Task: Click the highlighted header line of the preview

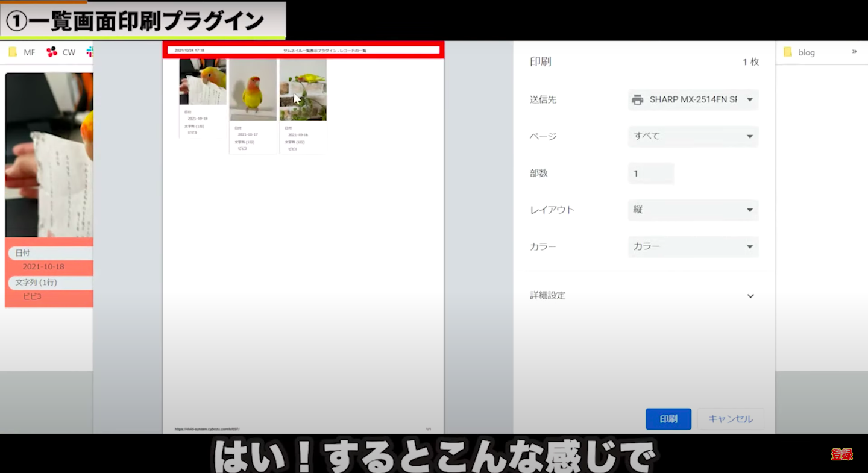Action: click(x=303, y=50)
